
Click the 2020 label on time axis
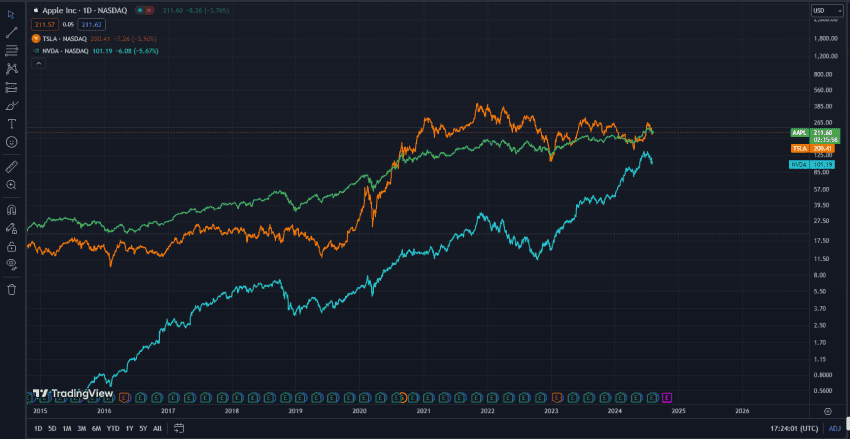(x=359, y=411)
